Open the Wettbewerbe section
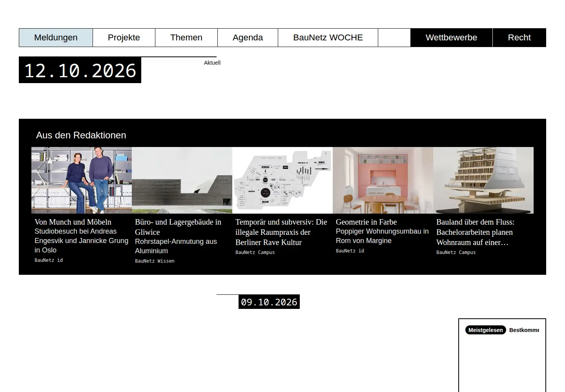Screen dimensions: 565x392 click(451, 38)
